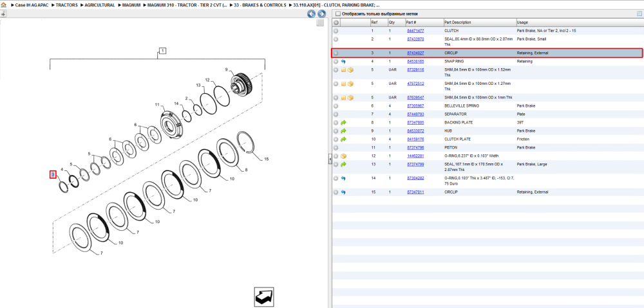Click 'Park Brake, Large' usage text
The width and height of the screenshot is (644, 308).
coord(531,164)
